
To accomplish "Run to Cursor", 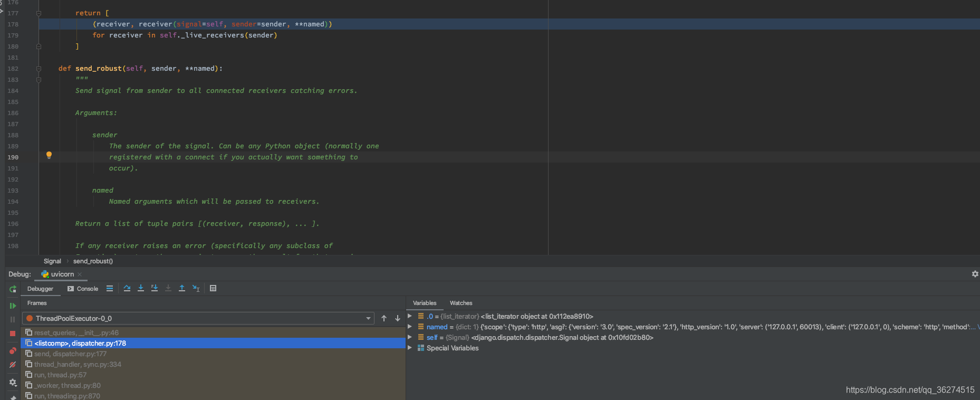I will click(196, 288).
